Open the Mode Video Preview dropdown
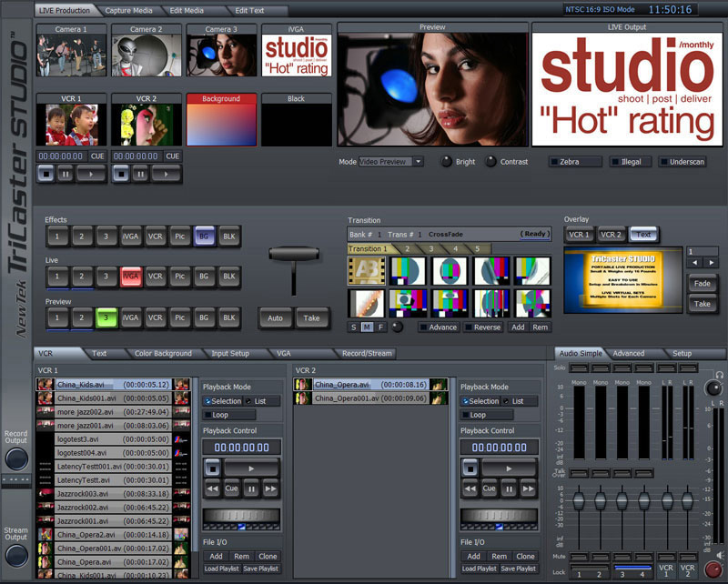Image resolution: width=728 pixels, height=584 pixels. (419, 162)
